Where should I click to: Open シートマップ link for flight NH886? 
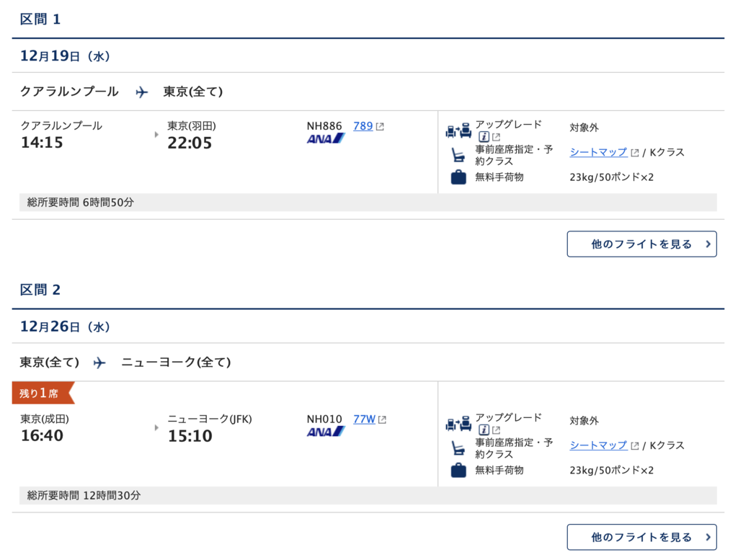598,152
